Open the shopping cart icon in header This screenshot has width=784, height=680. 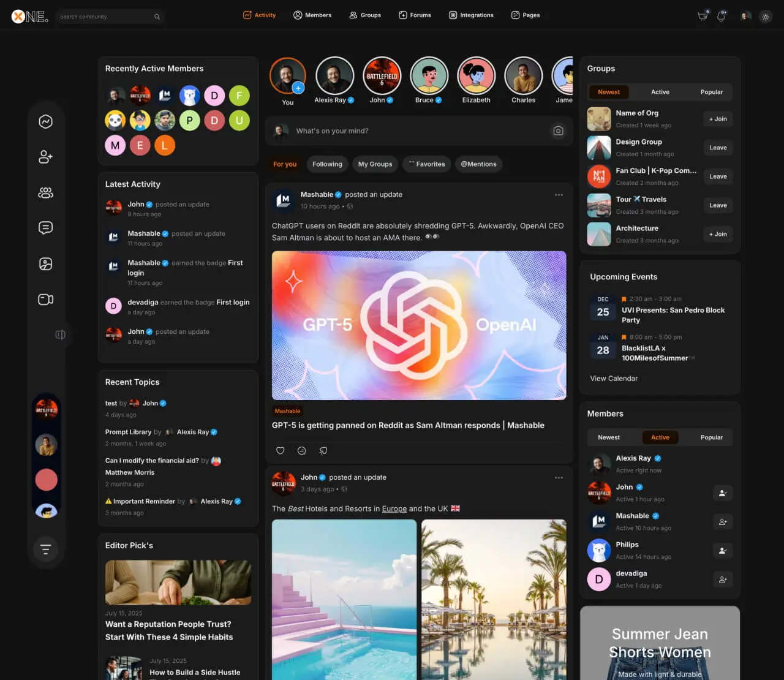point(703,16)
